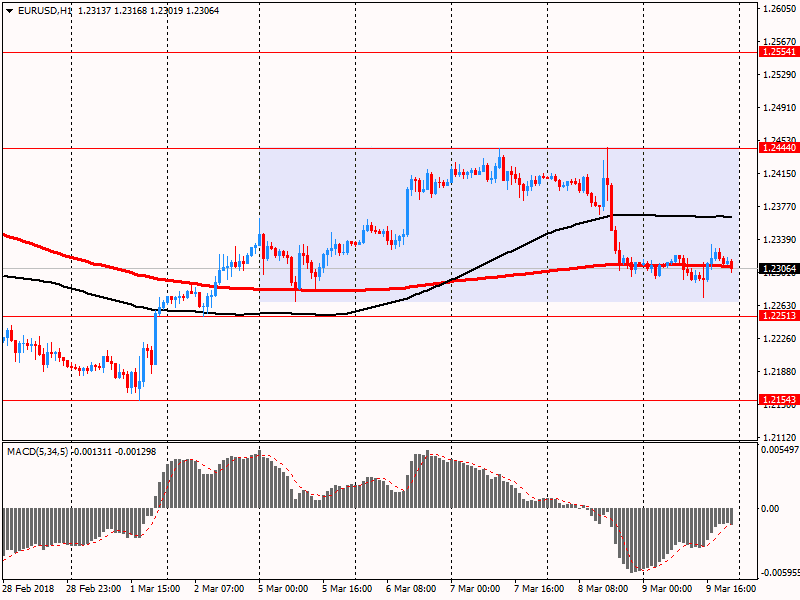Viewport: 800px width, 600px height.
Task: Click the 28 Feb 23:00 time label
Action: point(93,588)
